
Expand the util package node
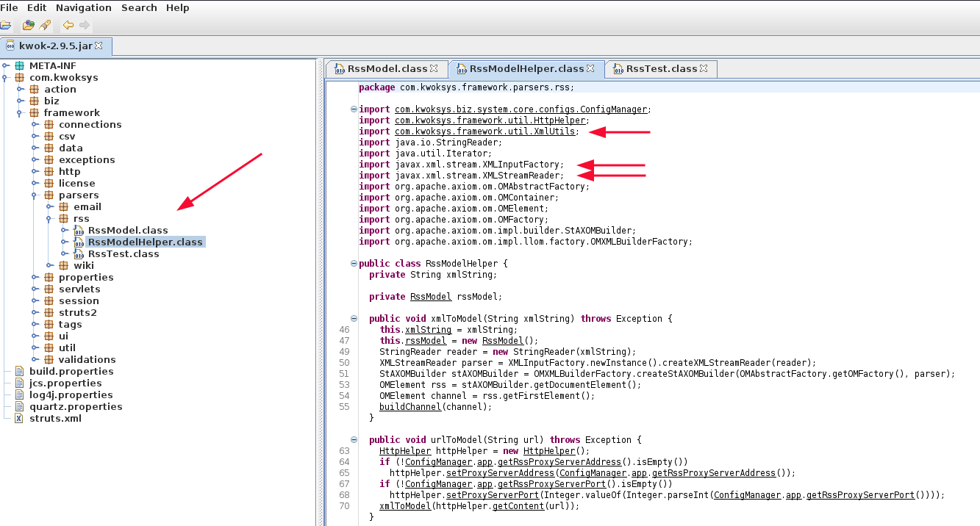[34, 348]
